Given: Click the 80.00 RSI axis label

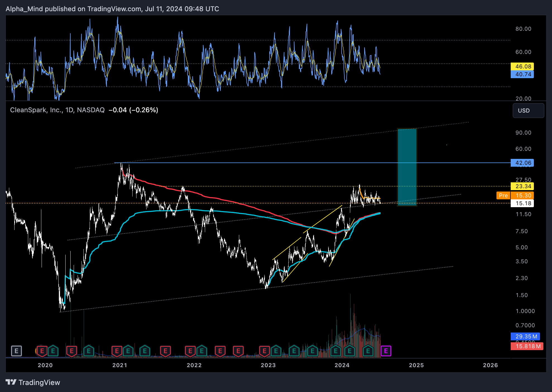Looking at the screenshot, I should 524,29.
